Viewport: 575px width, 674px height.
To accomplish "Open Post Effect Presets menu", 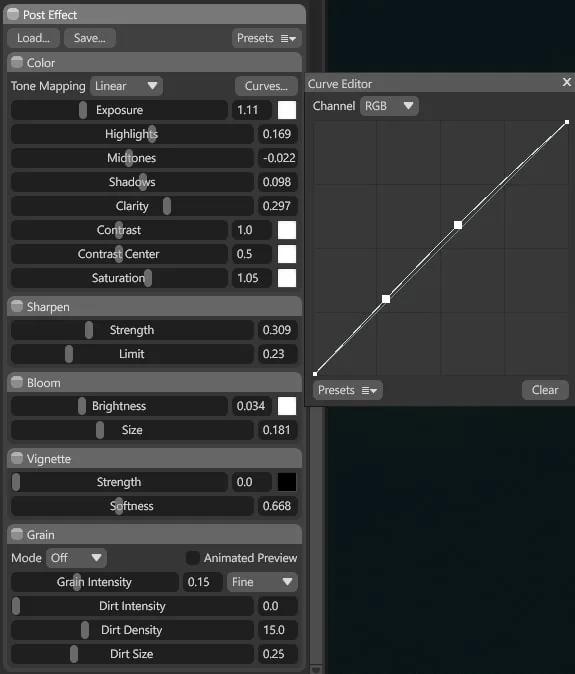I will point(266,38).
